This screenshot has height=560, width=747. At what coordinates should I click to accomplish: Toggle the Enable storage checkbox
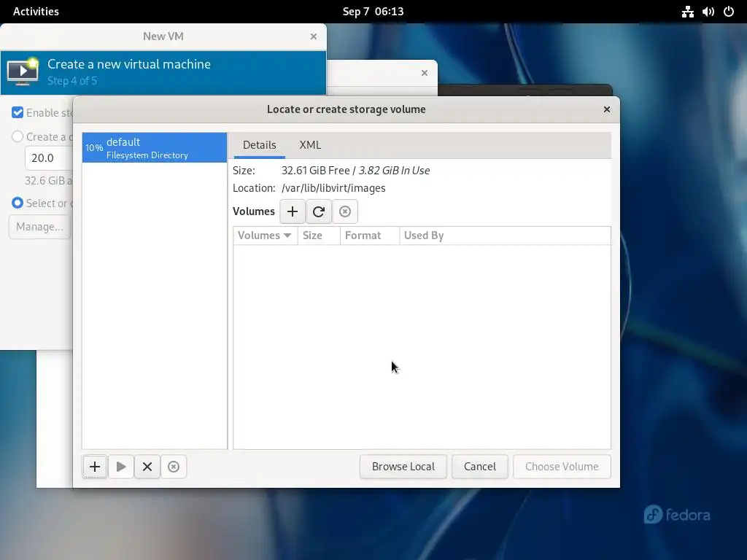(x=18, y=113)
